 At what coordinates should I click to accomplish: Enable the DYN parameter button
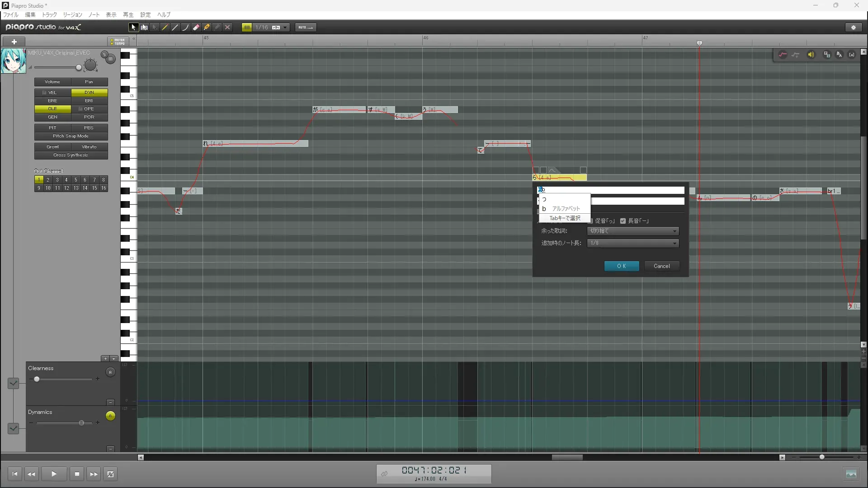coord(89,93)
